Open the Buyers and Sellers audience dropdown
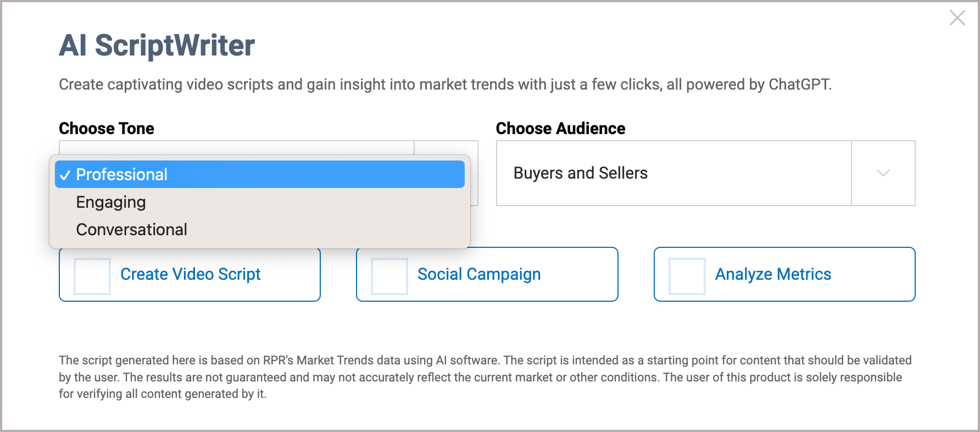The height and width of the screenshot is (432, 980). [x=673, y=173]
